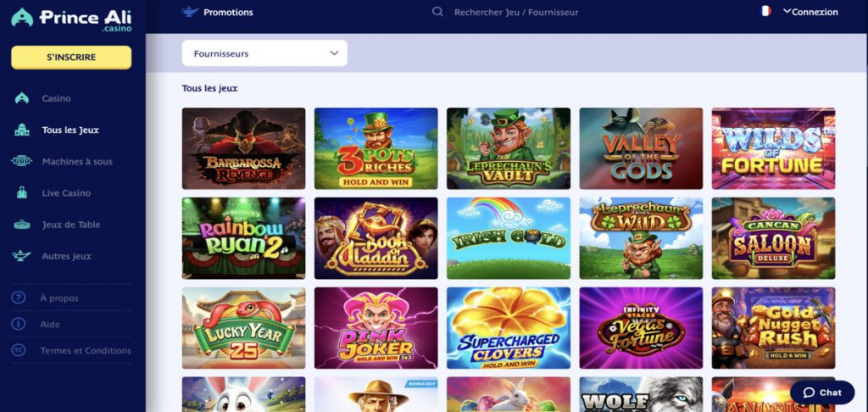Open Autres jeux category
The image size is (868, 412).
pos(66,256)
